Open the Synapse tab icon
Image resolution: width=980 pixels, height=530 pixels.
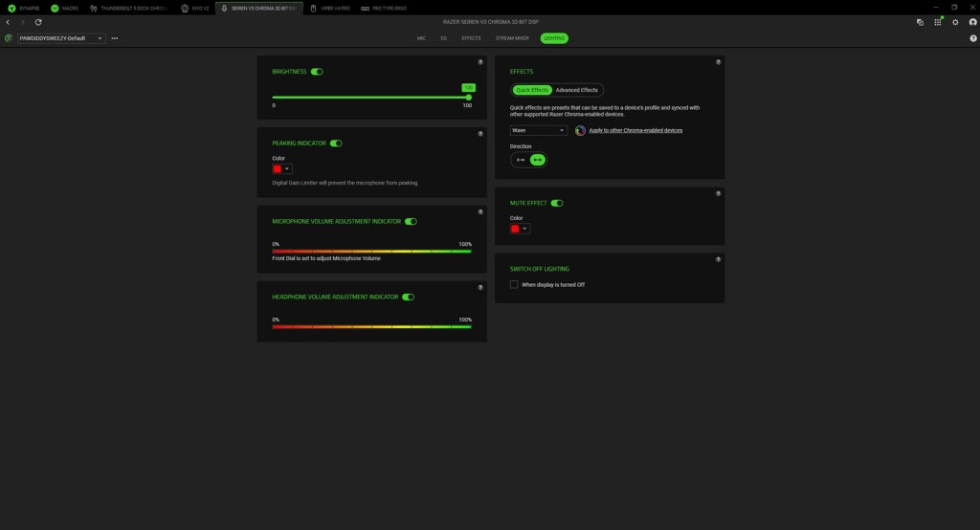click(11, 8)
